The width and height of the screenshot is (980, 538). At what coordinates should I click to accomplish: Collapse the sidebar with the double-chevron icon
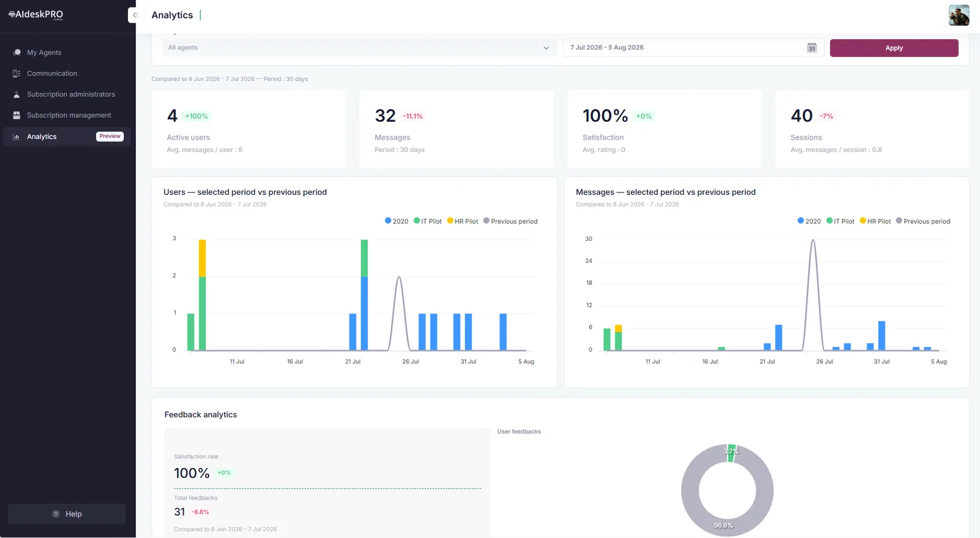[135, 15]
